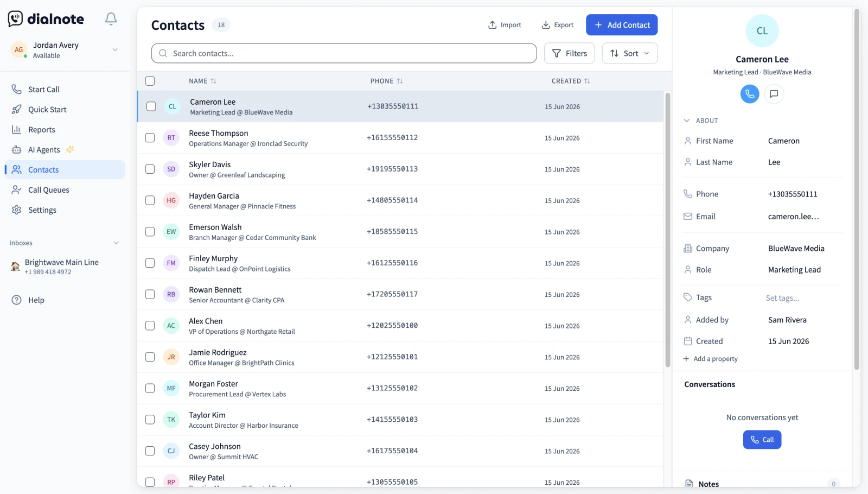This screenshot has width=868, height=494.
Task: Click the Brightwave Main Line house icon
Action: pyautogui.click(x=15, y=267)
